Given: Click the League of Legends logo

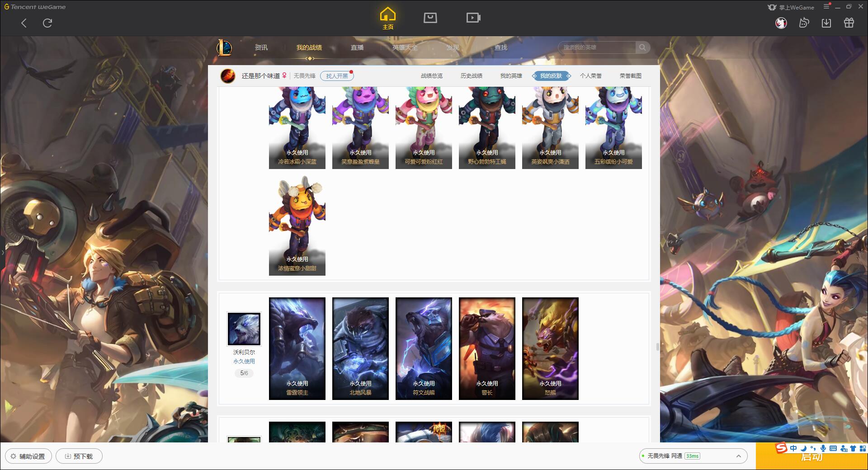Looking at the screenshot, I should tap(224, 47).
